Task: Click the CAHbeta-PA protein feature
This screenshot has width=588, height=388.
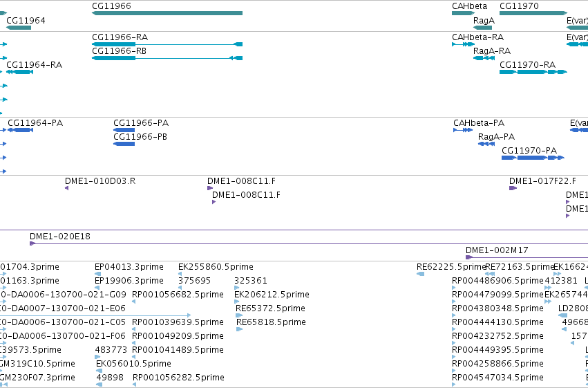Action: (x=463, y=130)
